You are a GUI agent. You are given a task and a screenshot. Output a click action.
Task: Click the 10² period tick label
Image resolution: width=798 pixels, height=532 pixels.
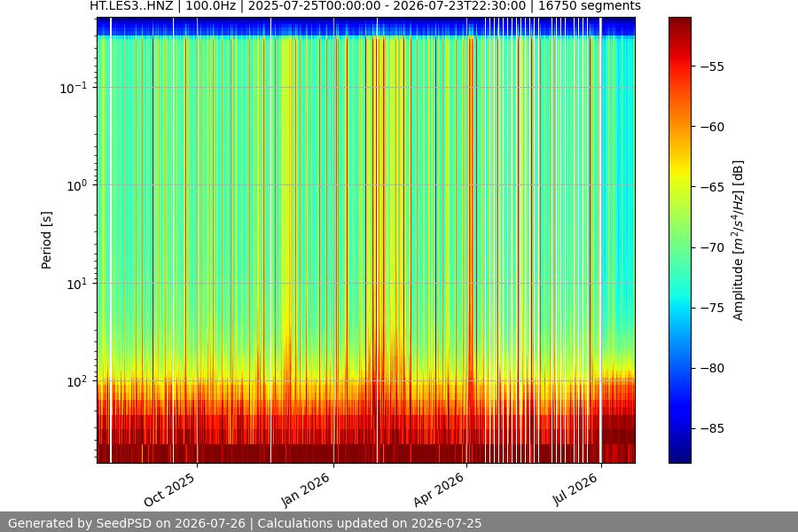(x=76, y=381)
